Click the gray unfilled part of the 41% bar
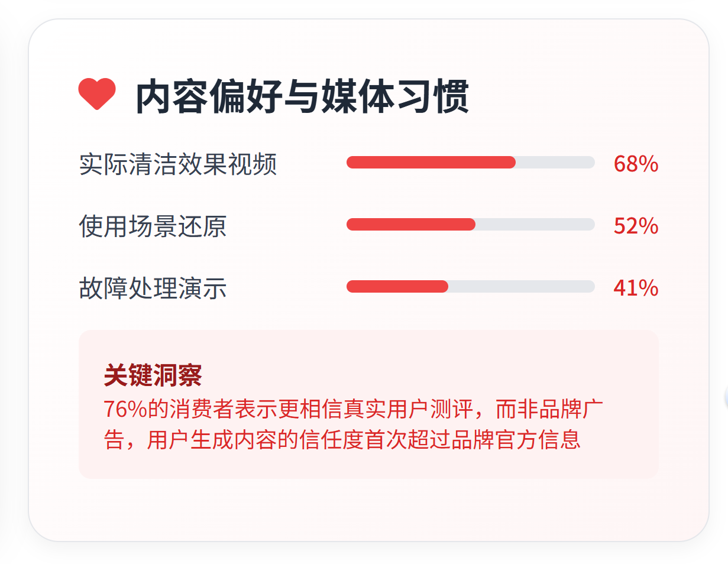Screen dimensions: 728x564 click(521, 287)
